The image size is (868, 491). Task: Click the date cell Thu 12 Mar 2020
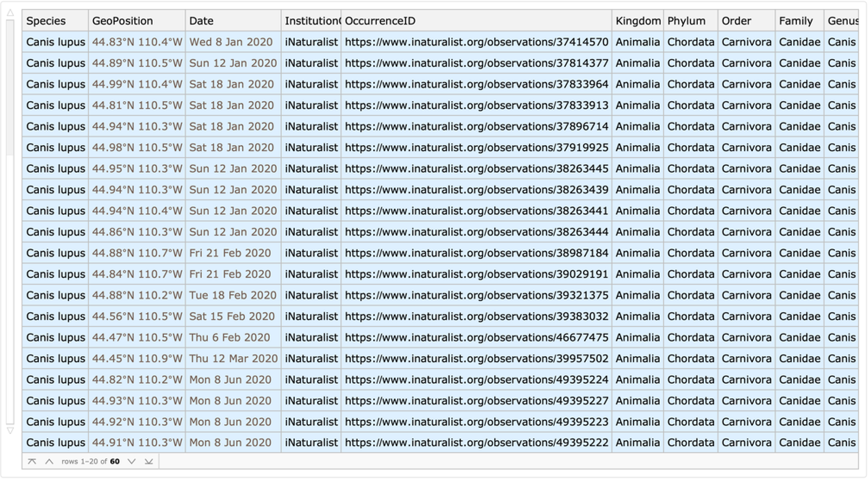[233, 359]
